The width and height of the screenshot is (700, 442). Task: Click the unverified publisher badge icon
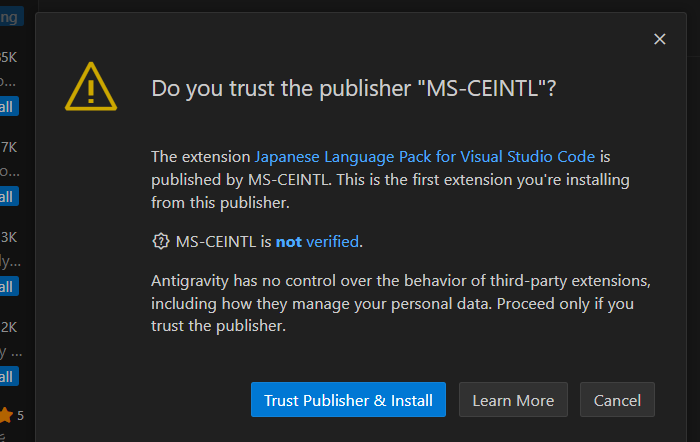pyautogui.click(x=160, y=241)
